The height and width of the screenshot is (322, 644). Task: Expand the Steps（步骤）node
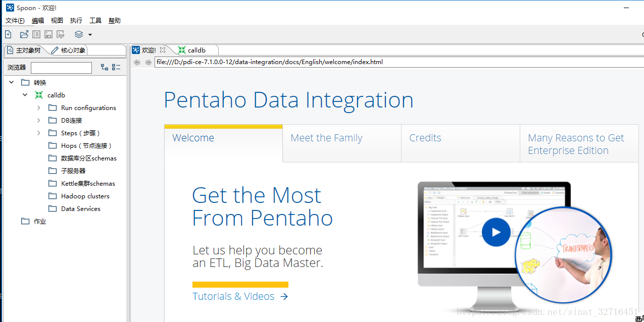(x=39, y=133)
